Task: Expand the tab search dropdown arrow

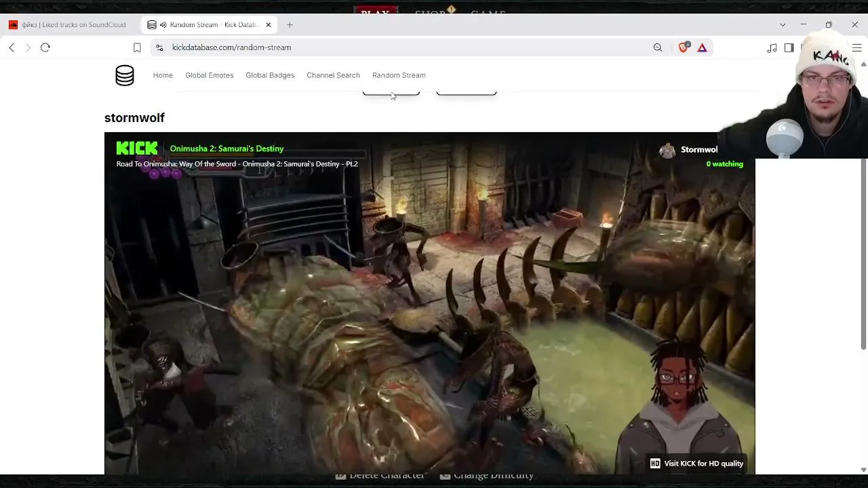Action: click(x=783, y=25)
